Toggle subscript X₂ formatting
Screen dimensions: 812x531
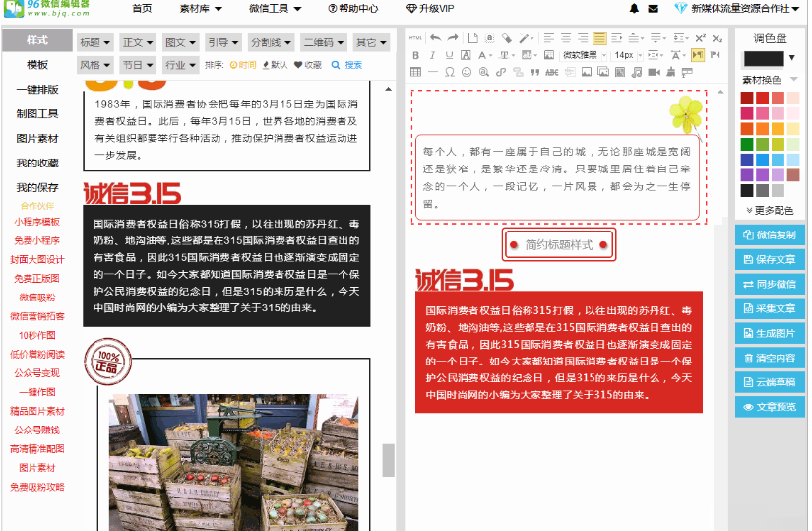tap(718, 38)
